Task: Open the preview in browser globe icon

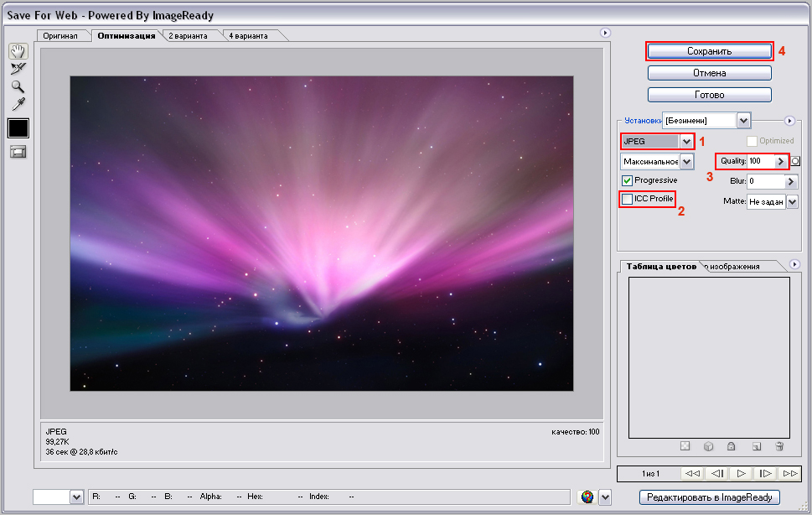Action: (587, 497)
